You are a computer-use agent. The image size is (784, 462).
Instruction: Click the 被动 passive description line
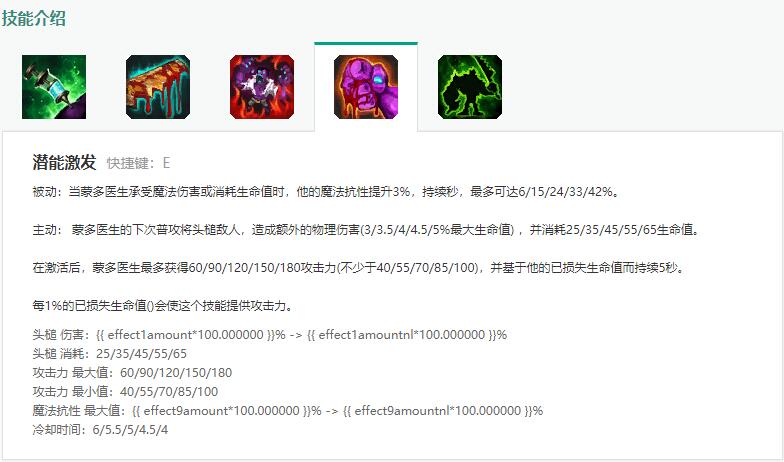326,192
